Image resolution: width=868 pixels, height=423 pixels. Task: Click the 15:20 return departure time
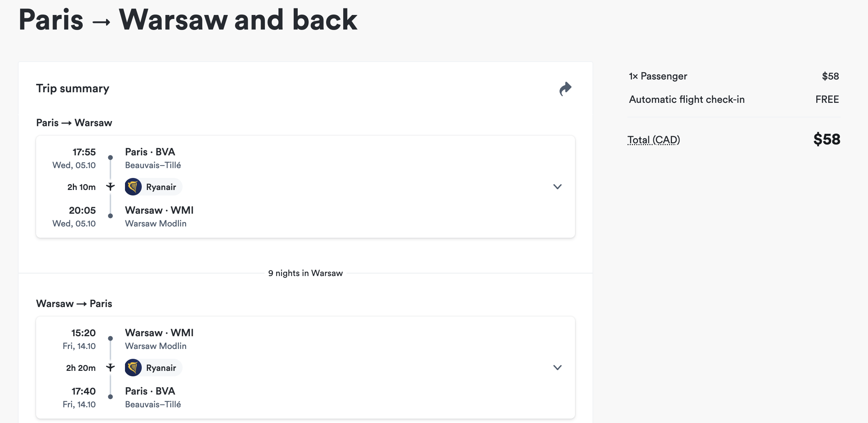coord(83,333)
